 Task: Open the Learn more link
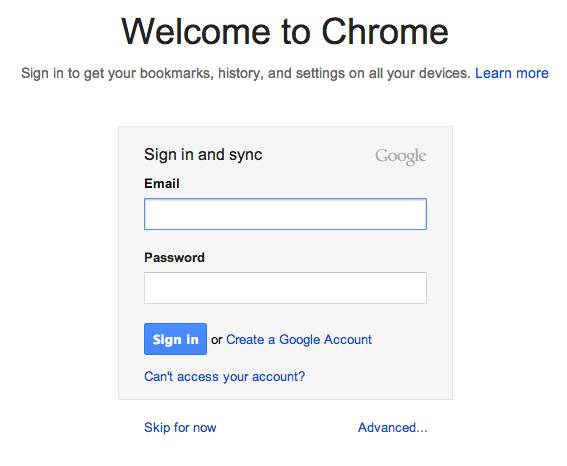[x=512, y=73]
